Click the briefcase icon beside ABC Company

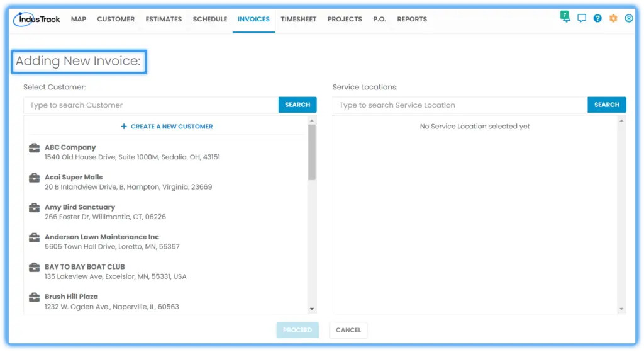pyautogui.click(x=35, y=148)
